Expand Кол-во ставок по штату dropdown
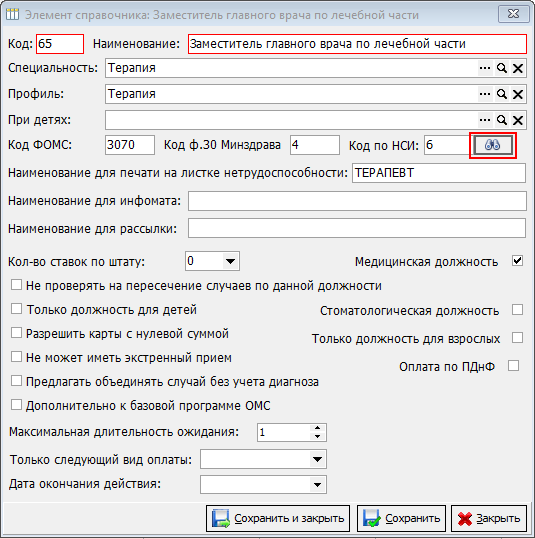535x539 pixels. 230,261
